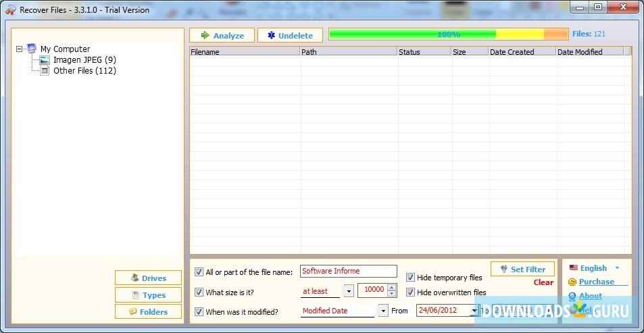Click the From date field 24/06/2012
The image size is (644, 333).
click(x=444, y=311)
